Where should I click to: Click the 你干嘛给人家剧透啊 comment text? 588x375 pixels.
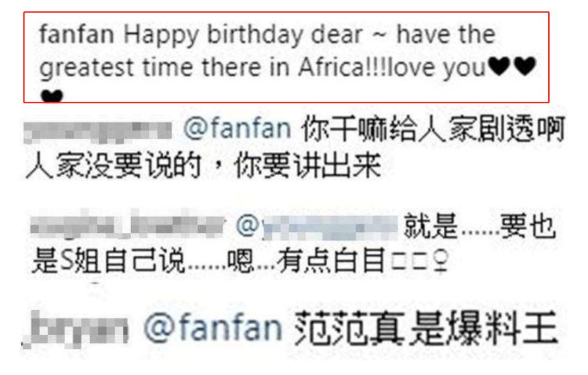pyautogui.click(x=433, y=129)
